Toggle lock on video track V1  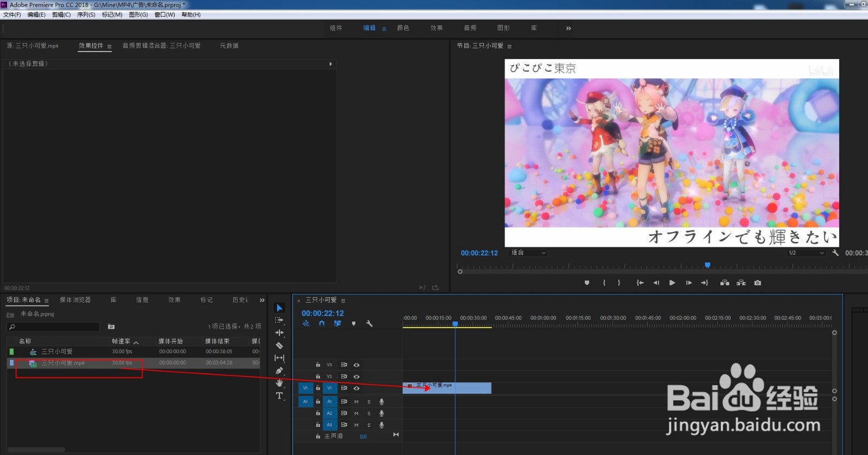(x=318, y=388)
